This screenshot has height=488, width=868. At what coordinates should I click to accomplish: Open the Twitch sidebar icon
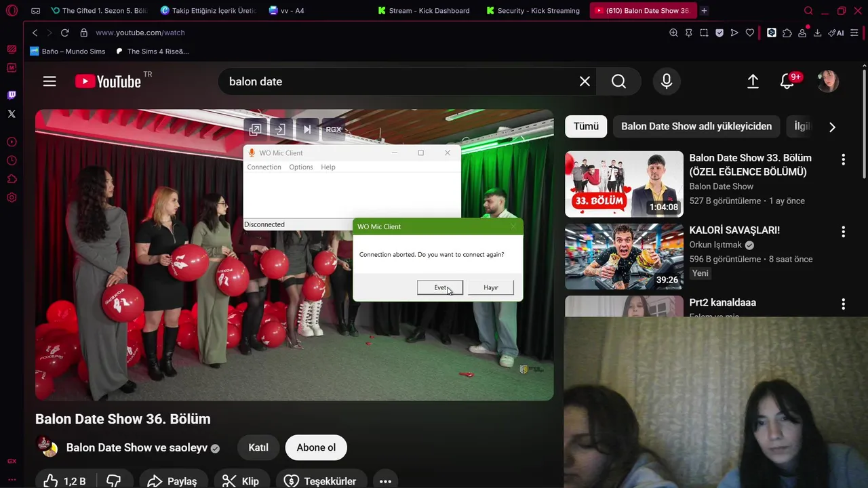pyautogui.click(x=12, y=95)
